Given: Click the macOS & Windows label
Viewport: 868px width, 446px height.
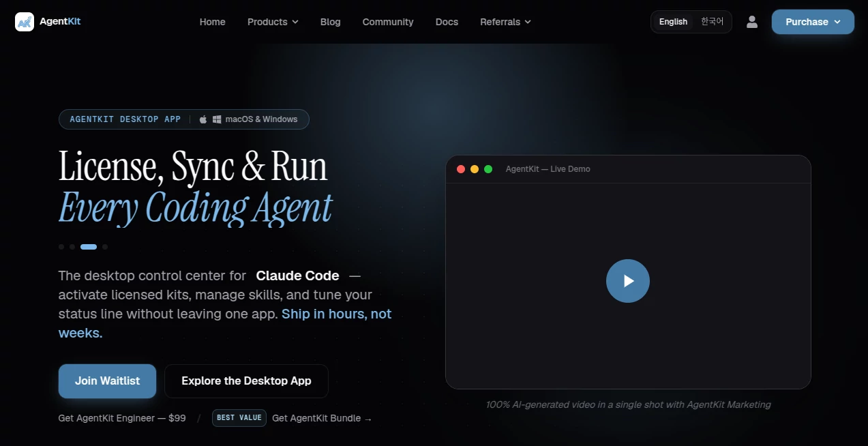Looking at the screenshot, I should 262,119.
